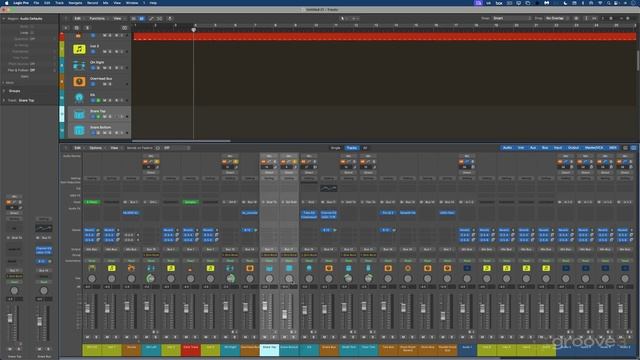Click the OH Right drum kit track icon
The width and height of the screenshot is (640, 360).
click(79, 65)
